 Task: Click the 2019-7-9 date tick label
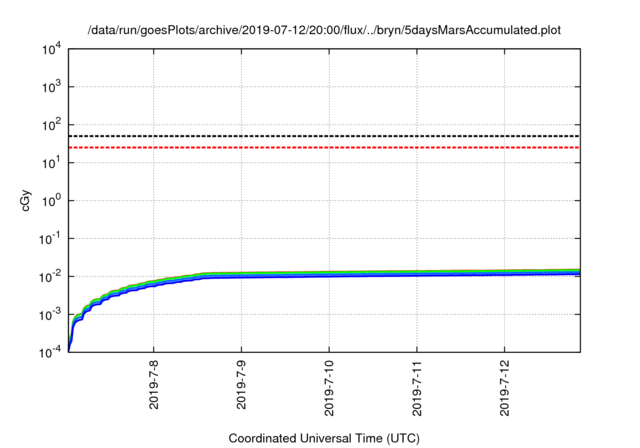point(241,385)
